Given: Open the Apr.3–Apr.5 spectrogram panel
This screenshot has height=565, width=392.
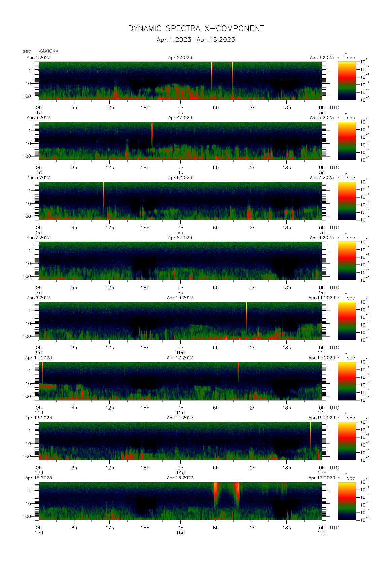Looking at the screenshot, I should point(180,141).
